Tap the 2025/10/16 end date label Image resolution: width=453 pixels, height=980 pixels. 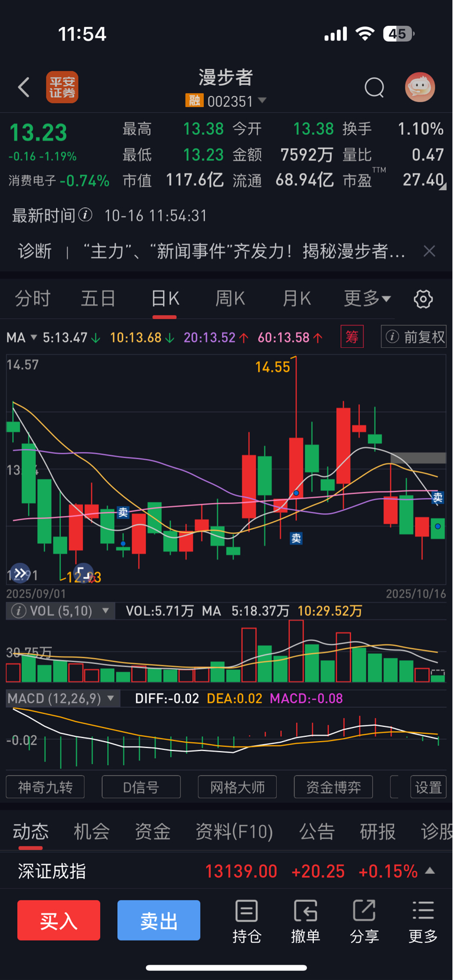pyautogui.click(x=416, y=593)
